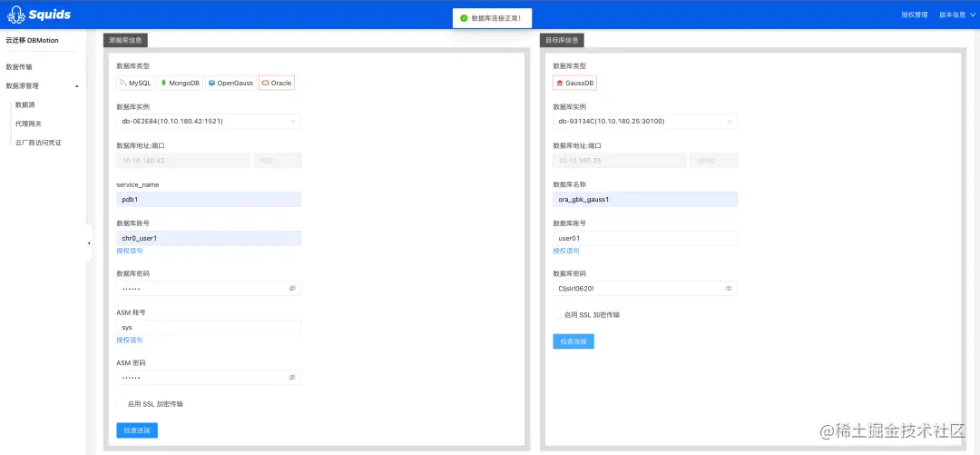Toggle target database password visibility
The width and height of the screenshot is (980, 455).
pyautogui.click(x=728, y=289)
